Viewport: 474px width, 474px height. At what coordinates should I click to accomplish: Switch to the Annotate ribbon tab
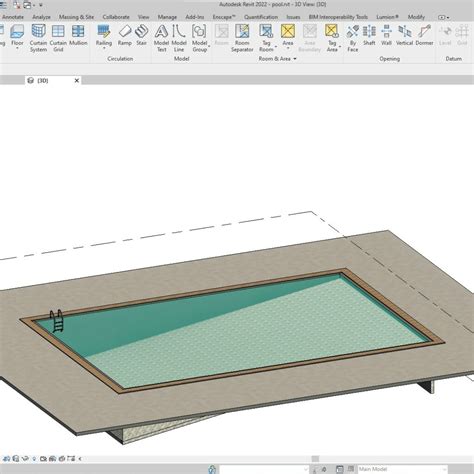(13, 17)
